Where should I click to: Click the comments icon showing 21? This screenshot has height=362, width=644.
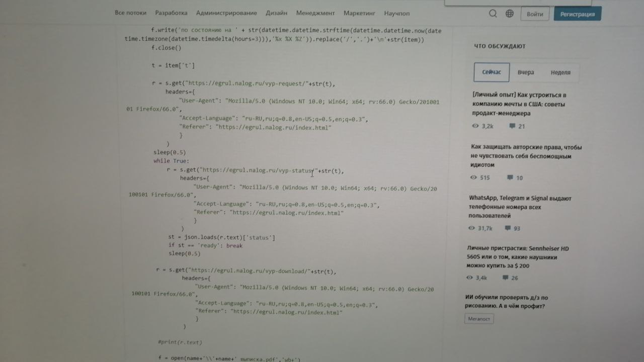pyautogui.click(x=512, y=126)
